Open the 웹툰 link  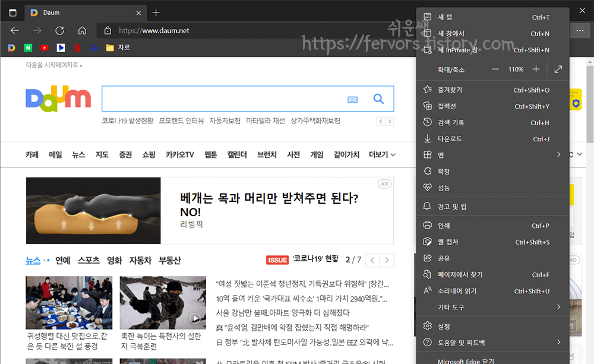tap(211, 154)
